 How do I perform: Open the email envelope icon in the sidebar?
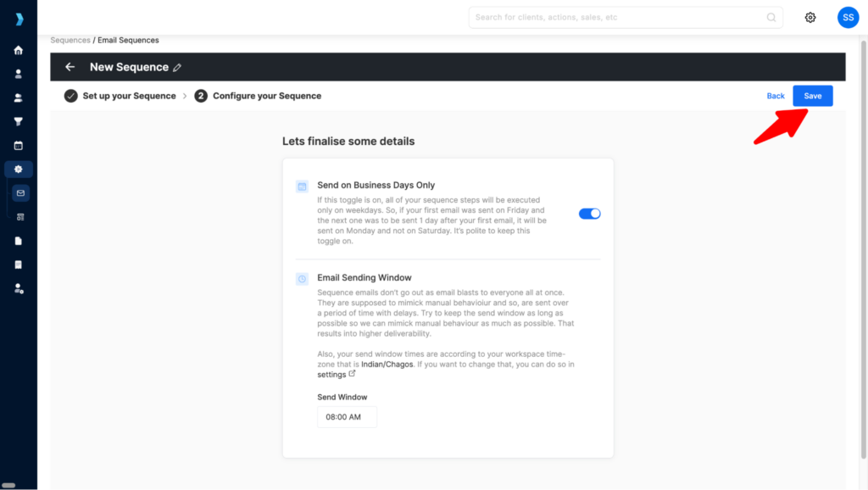(19, 192)
